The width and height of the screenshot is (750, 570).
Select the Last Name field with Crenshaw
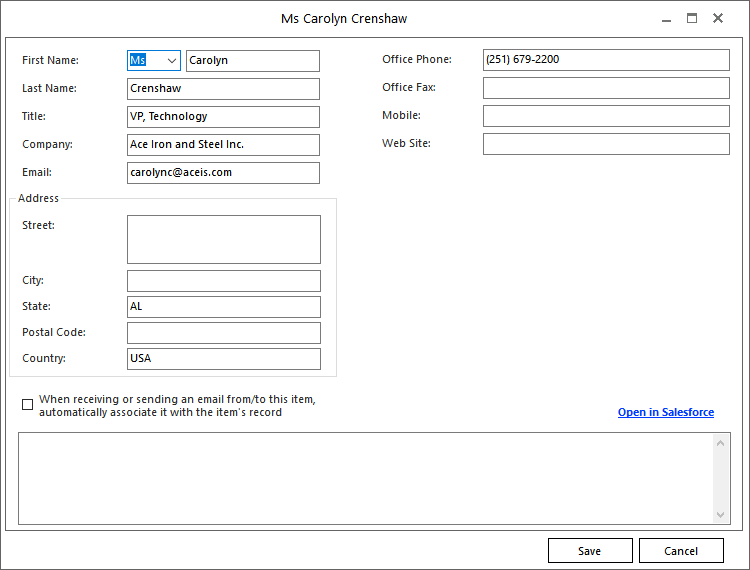(x=223, y=89)
